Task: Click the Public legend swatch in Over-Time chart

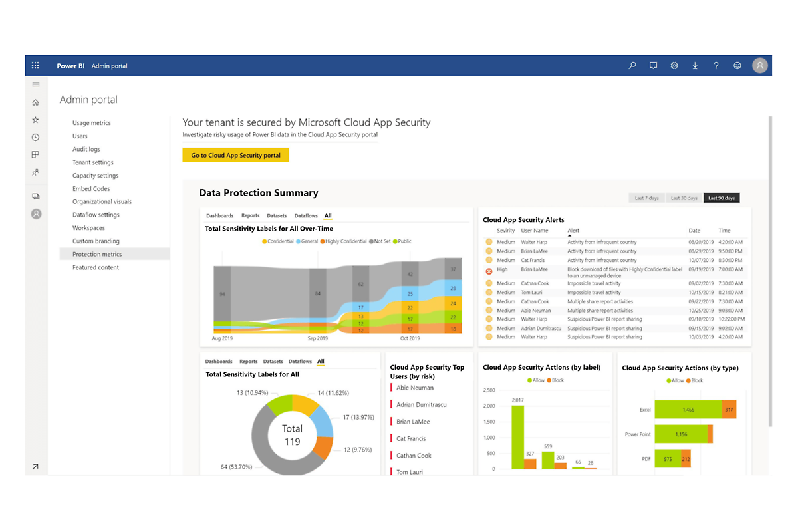Action: point(395,241)
